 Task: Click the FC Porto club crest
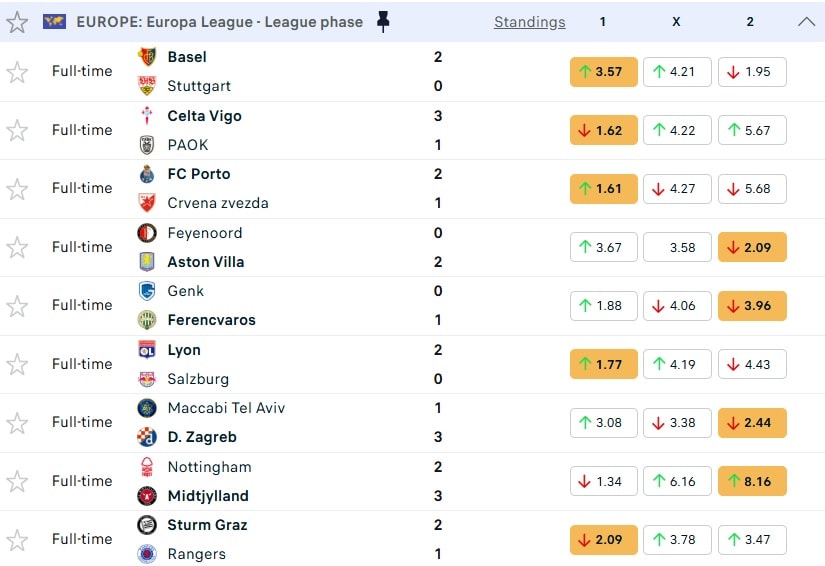[x=147, y=174]
